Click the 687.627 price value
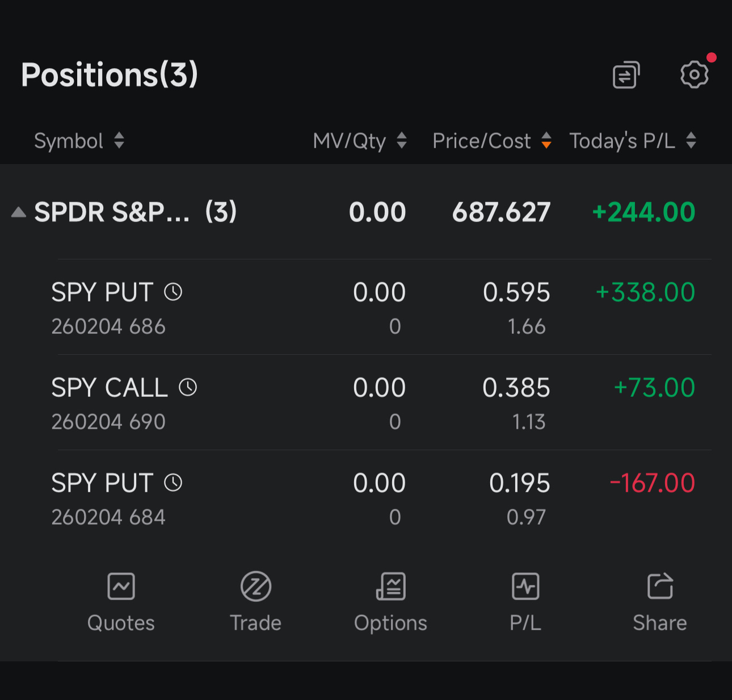The height and width of the screenshot is (700, 732). (x=501, y=212)
